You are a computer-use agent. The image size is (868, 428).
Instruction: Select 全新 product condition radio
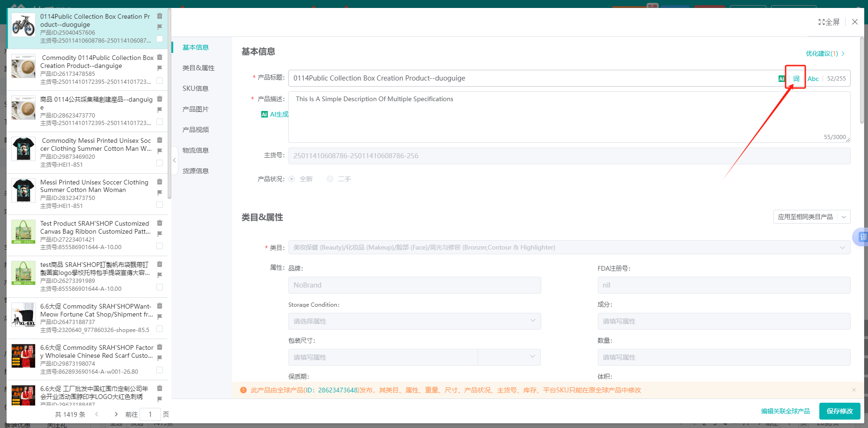(292, 179)
